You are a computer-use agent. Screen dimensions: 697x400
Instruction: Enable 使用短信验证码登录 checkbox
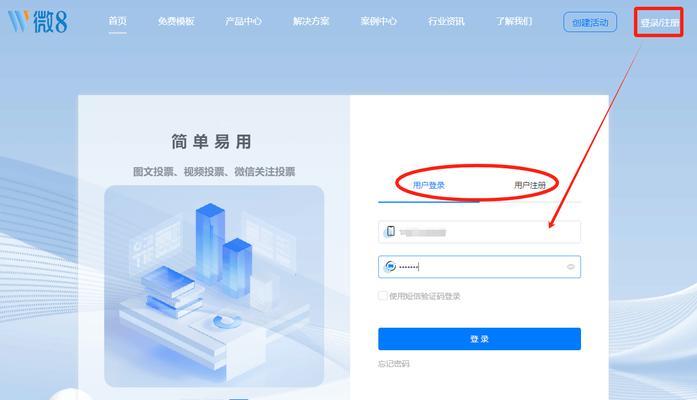tap(382, 296)
